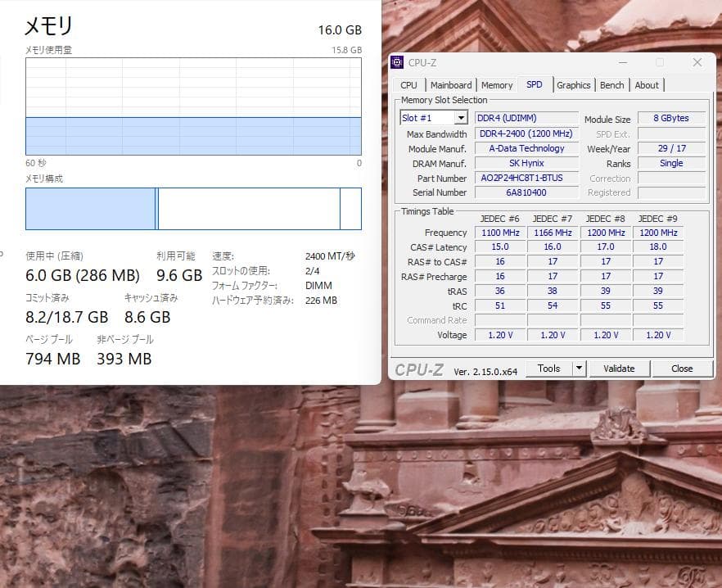Click the Tools button

coord(549,368)
